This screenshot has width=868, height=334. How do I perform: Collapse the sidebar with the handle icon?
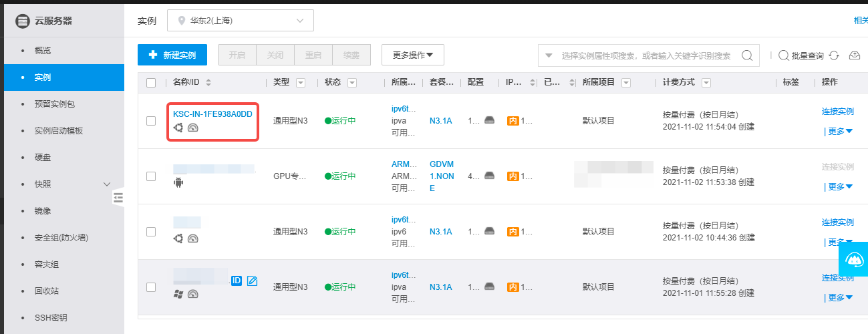118,197
